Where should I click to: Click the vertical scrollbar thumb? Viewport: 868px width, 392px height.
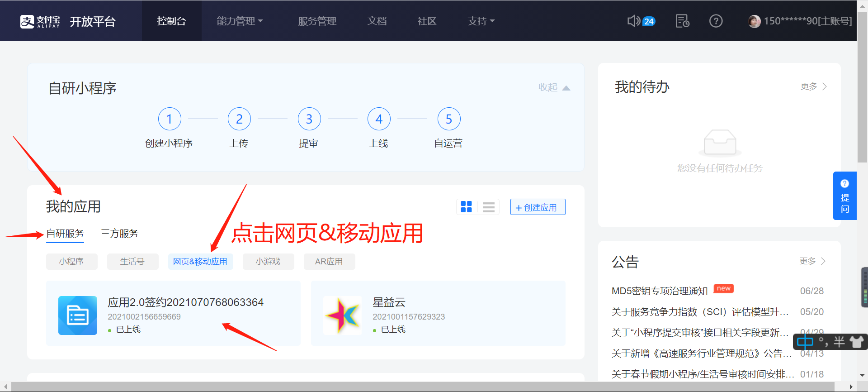[862, 86]
